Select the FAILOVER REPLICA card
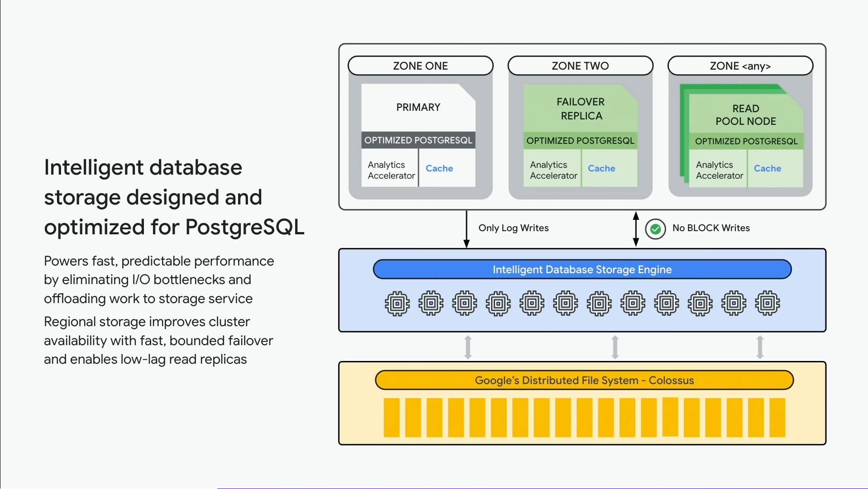Viewport: 868px width, 489px height. (580, 109)
